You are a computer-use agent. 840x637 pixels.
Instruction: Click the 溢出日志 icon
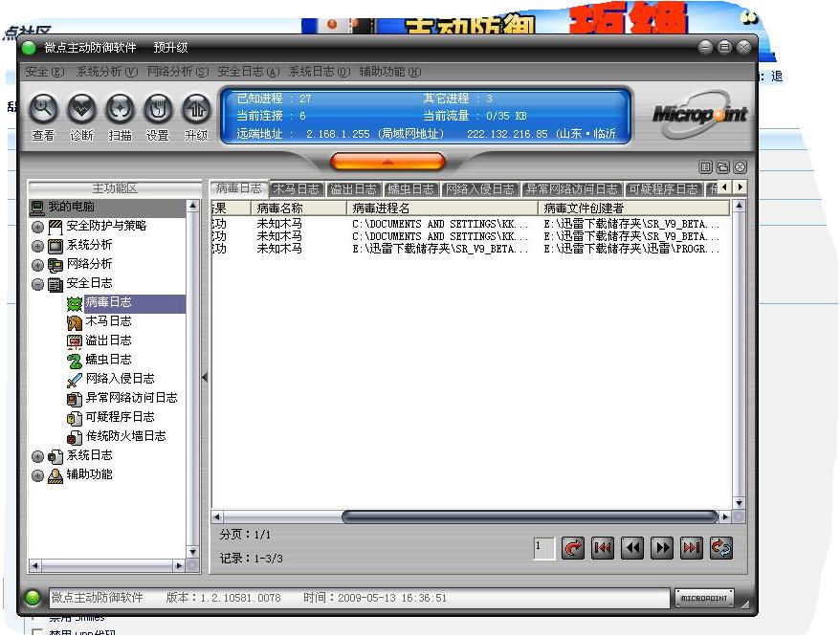tap(75, 341)
